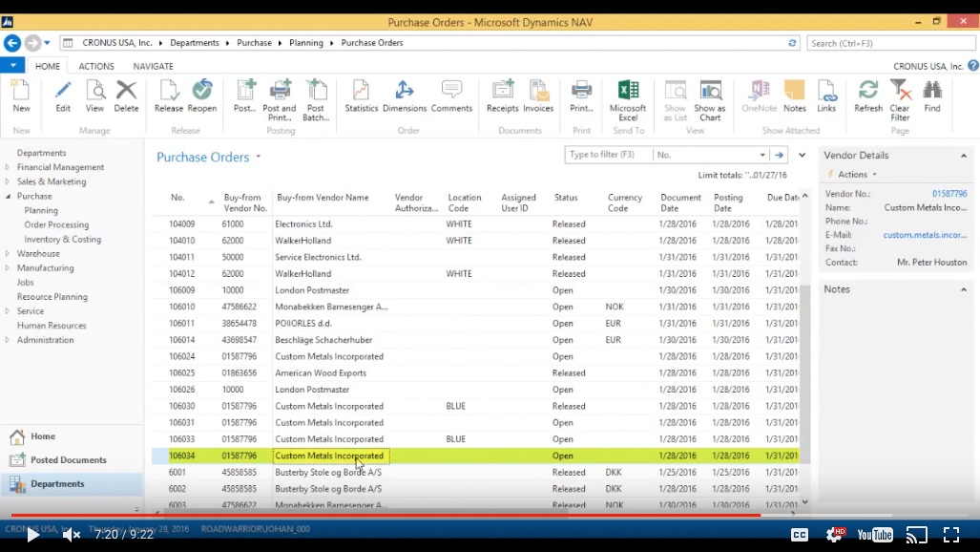Screen dimensions: 980x552
Task: Collapse the Notes factbox
Action: [964, 289]
